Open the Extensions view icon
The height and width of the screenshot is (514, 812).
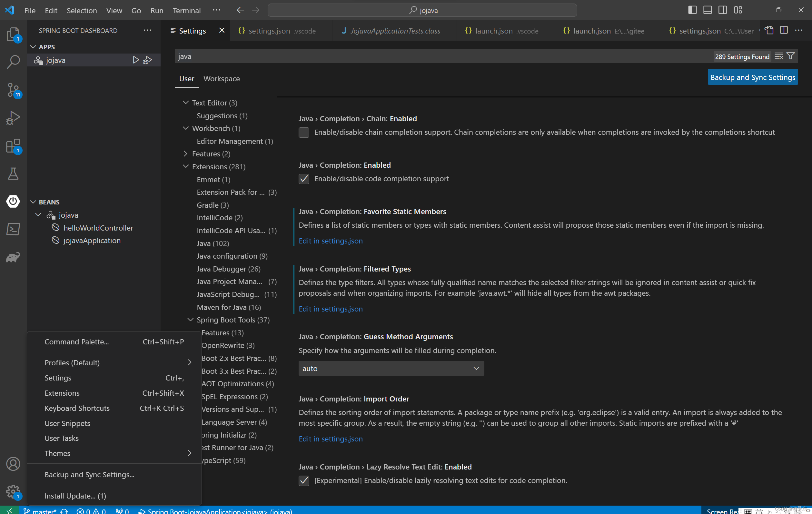13,146
